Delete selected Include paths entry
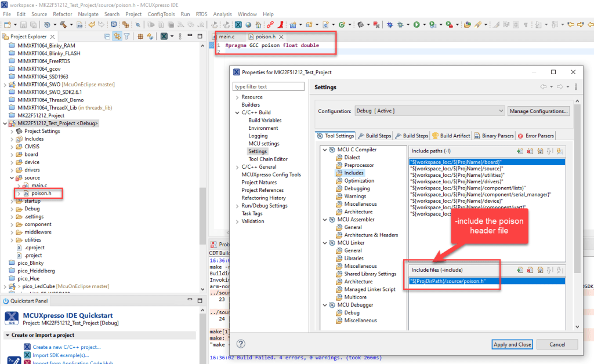594x364 pixels. coord(530,151)
